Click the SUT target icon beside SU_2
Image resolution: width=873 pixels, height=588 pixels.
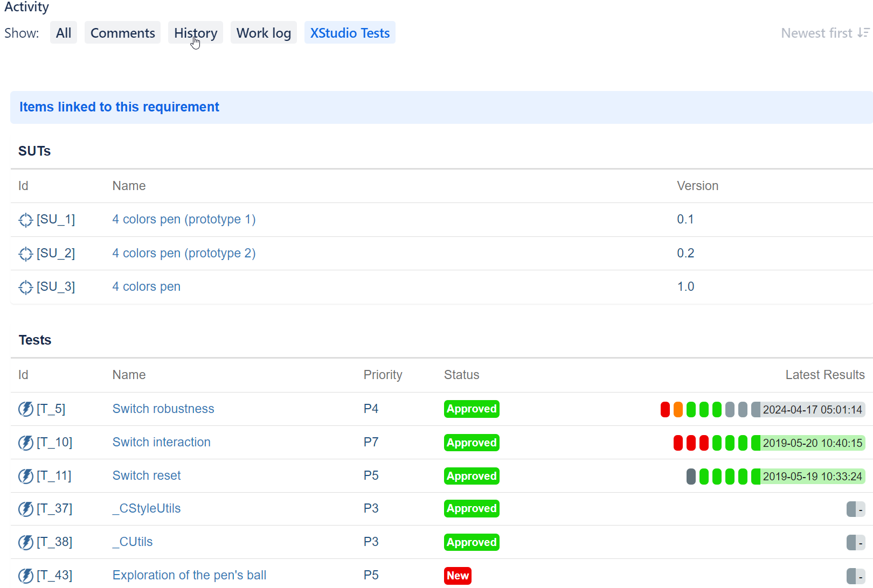(x=26, y=254)
